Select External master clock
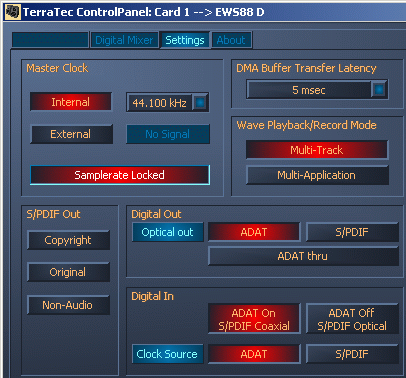 coord(71,134)
